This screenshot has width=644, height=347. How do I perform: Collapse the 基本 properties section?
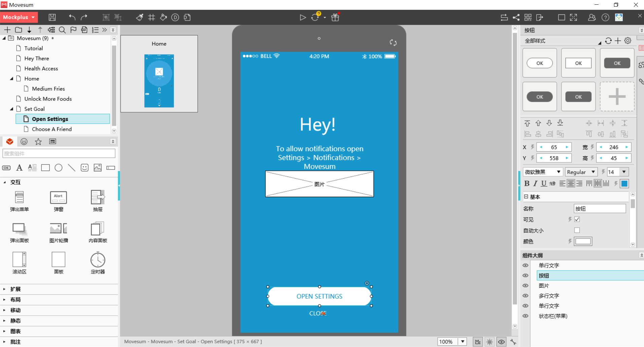(x=526, y=197)
